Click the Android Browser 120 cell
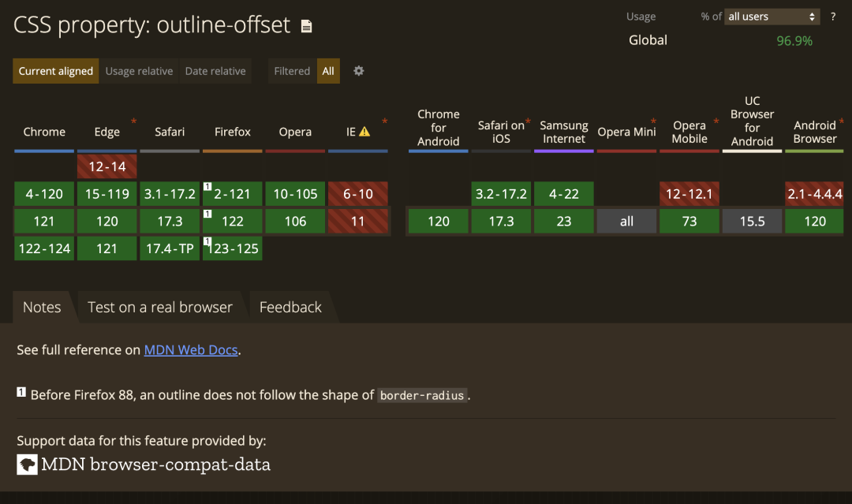 (x=814, y=221)
